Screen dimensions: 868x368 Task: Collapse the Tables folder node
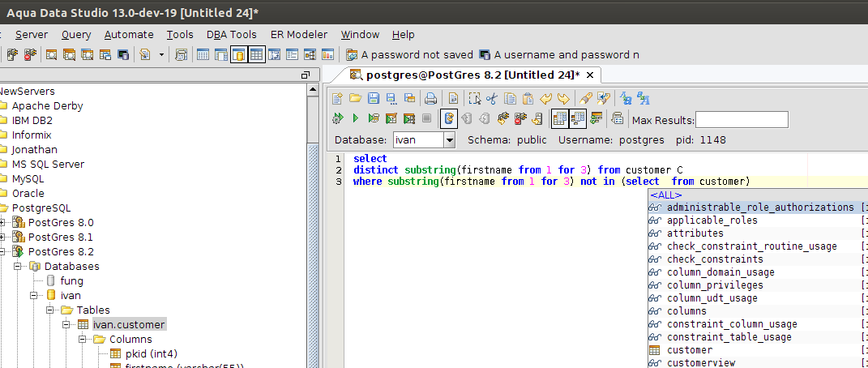tap(50, 310)
